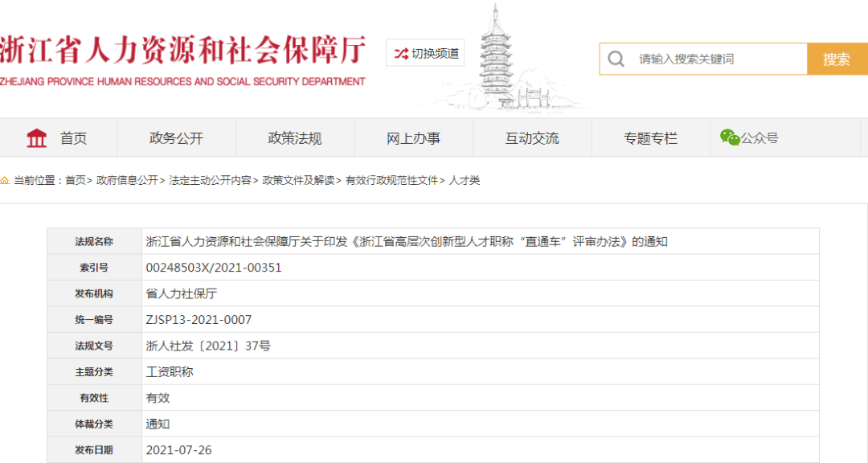868x463 pixels.
Task: Open the 网上办事 navigation tab
Action: point(414,138)
